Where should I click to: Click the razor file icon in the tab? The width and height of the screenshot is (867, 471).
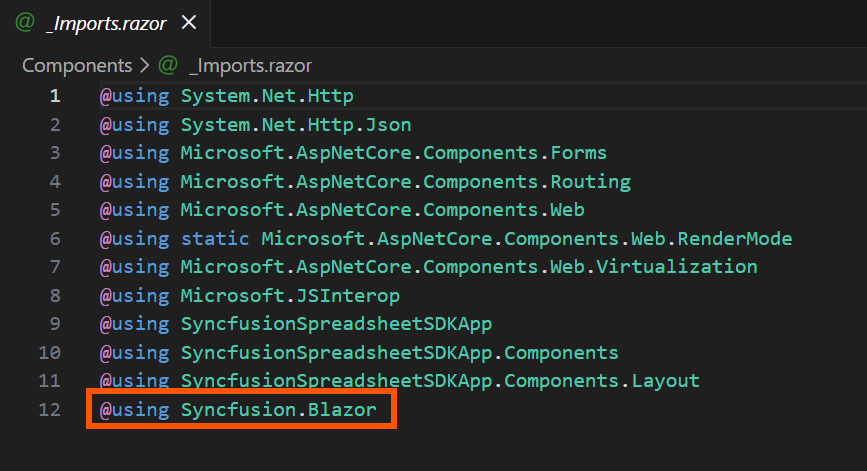pos(25,23)
